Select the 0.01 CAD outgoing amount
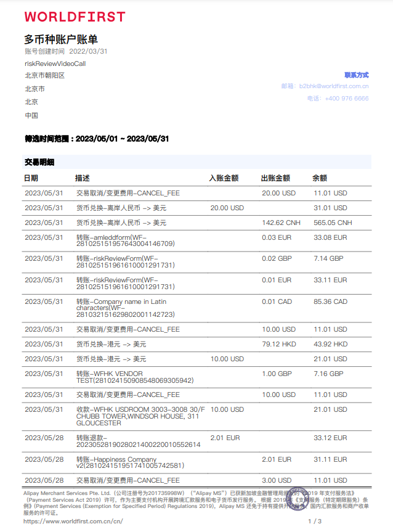This screenshot has width=393, height=532. click(x=277, y=301)
